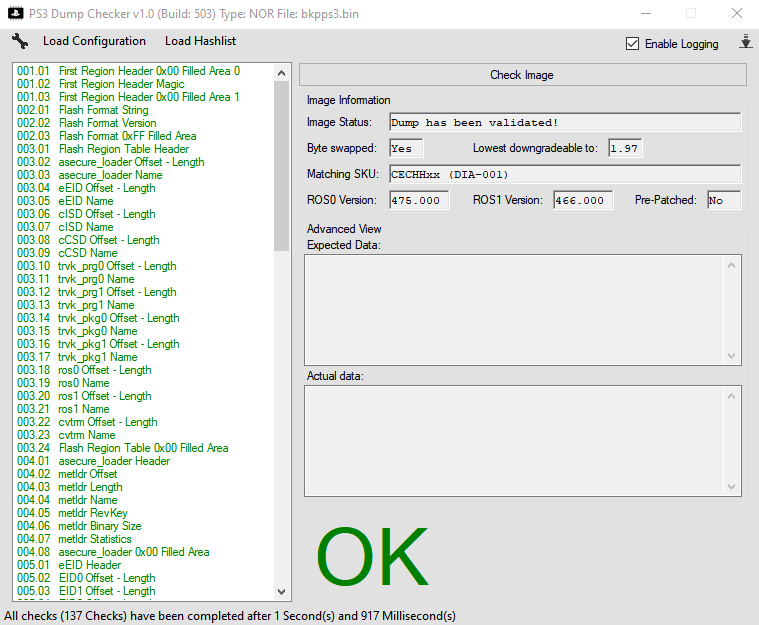This screenshot has width=759, height=625.
Task: Select 003.06 cISD Offset - Length
Action: point(86,214)
